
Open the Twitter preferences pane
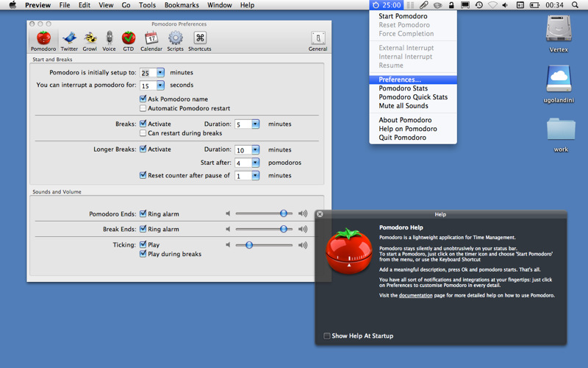coord(69,40)
